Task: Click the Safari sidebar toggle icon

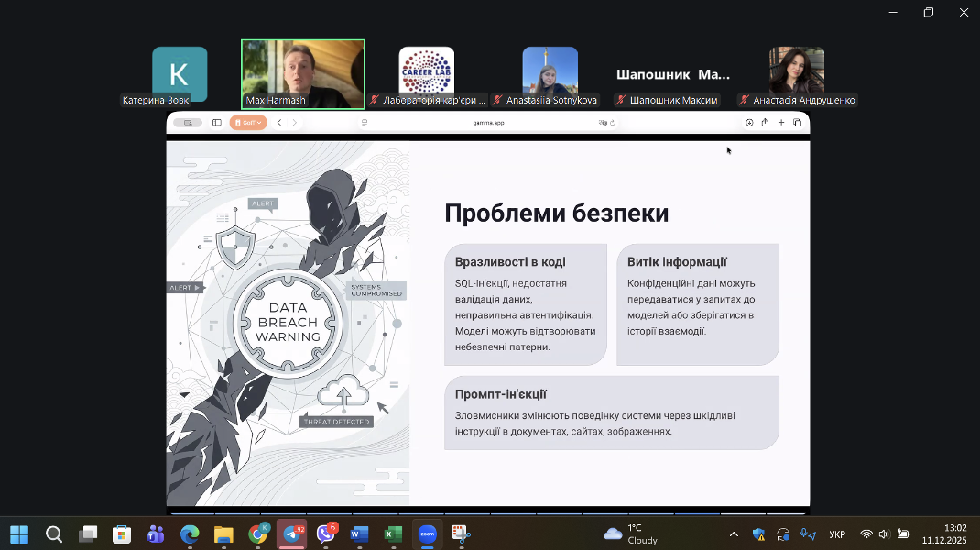Action: tap(217, 123)
